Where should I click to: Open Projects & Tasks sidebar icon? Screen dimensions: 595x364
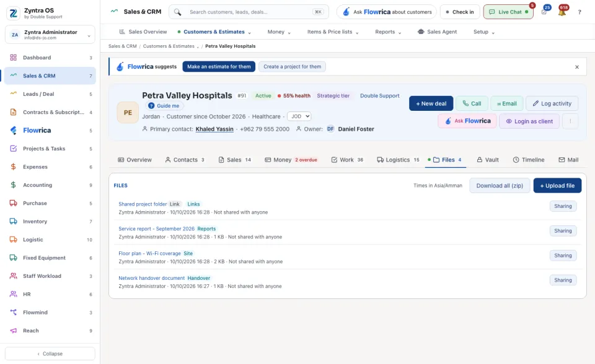(13, 149)
